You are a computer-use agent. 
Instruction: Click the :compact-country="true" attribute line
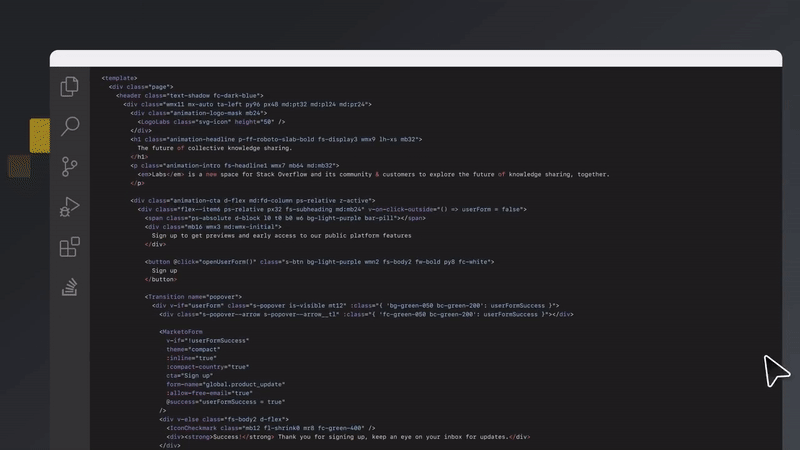tap(208, 367)
